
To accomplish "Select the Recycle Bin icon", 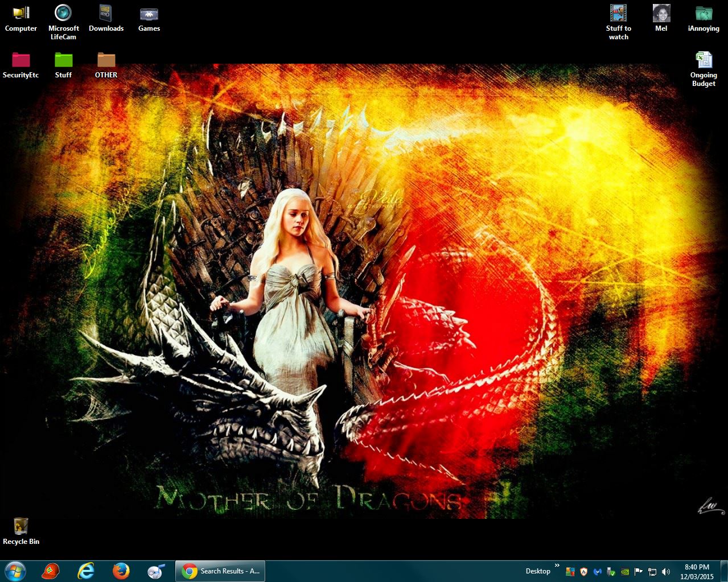I will tap(21, 531).
